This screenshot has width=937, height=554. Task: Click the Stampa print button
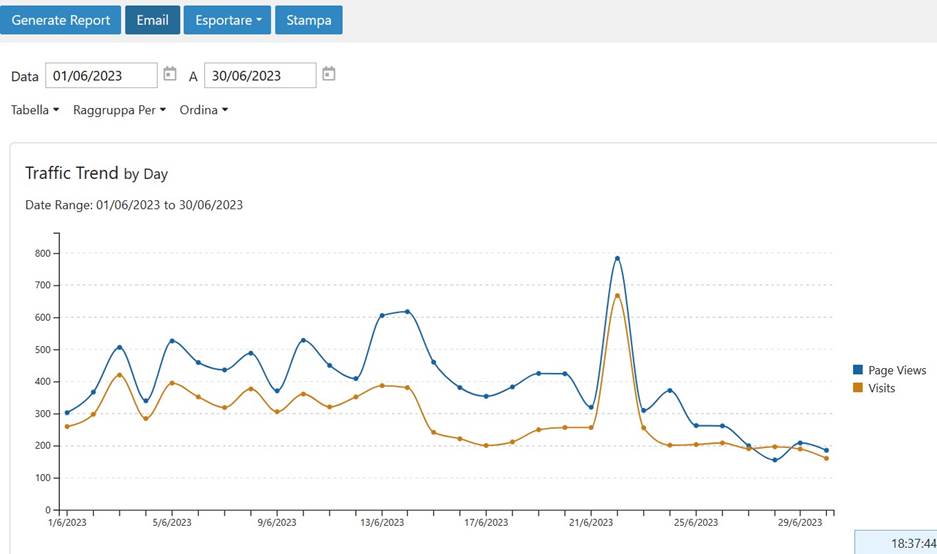308,20
